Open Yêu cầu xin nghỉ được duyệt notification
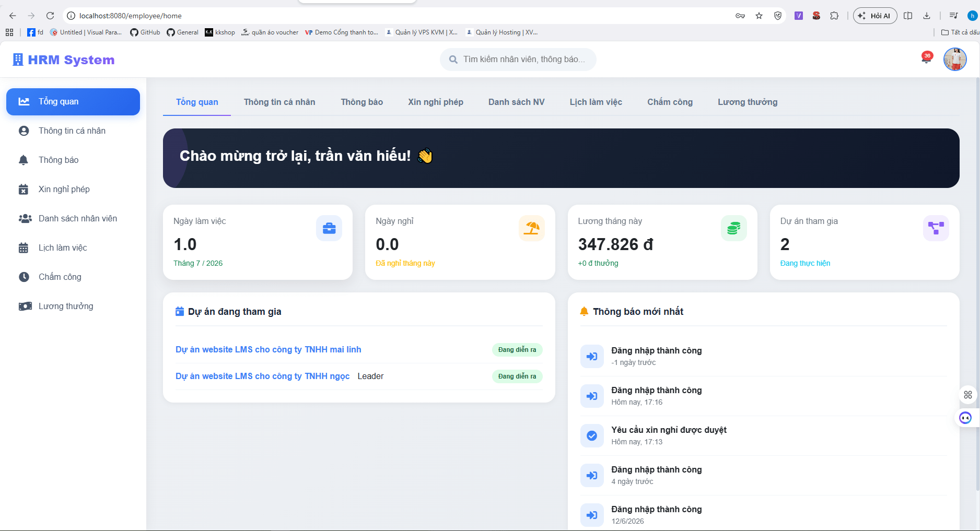The height and width of the screenshot is (531, 980). tap(763, 436)
